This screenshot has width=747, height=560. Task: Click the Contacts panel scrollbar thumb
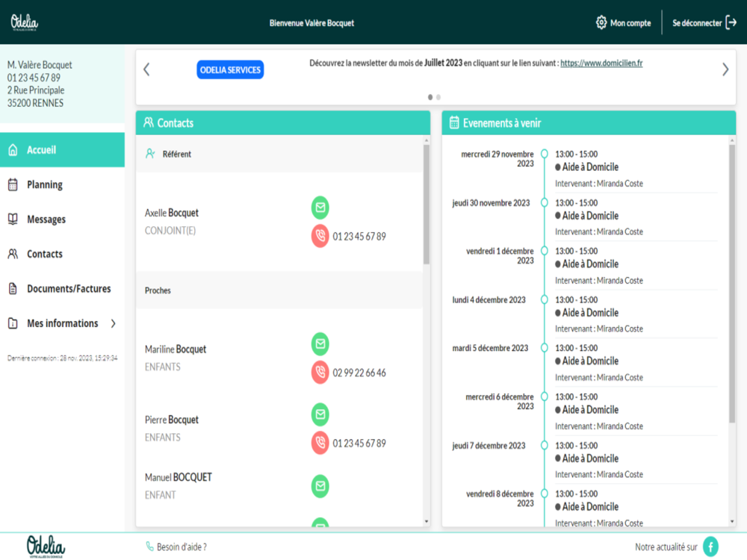(x=427, y=204)
